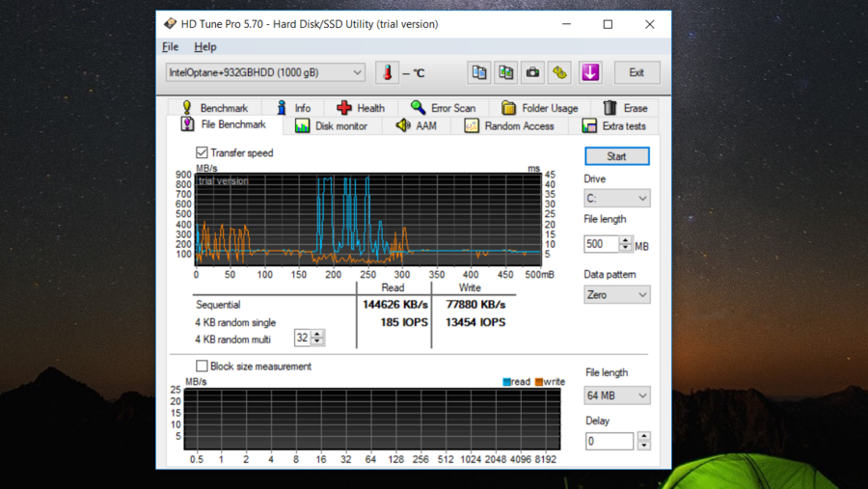
Task: Open the Info tab
Action: 294,108
